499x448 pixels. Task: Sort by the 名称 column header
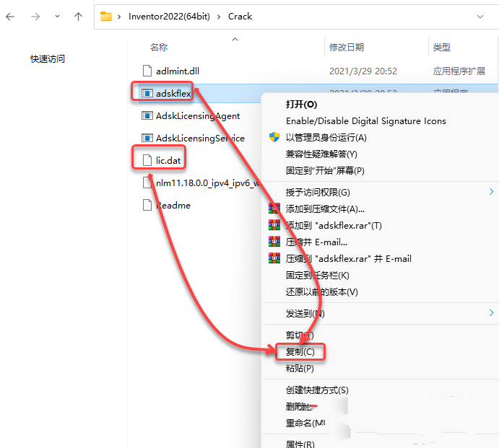(x=159, y=48)
